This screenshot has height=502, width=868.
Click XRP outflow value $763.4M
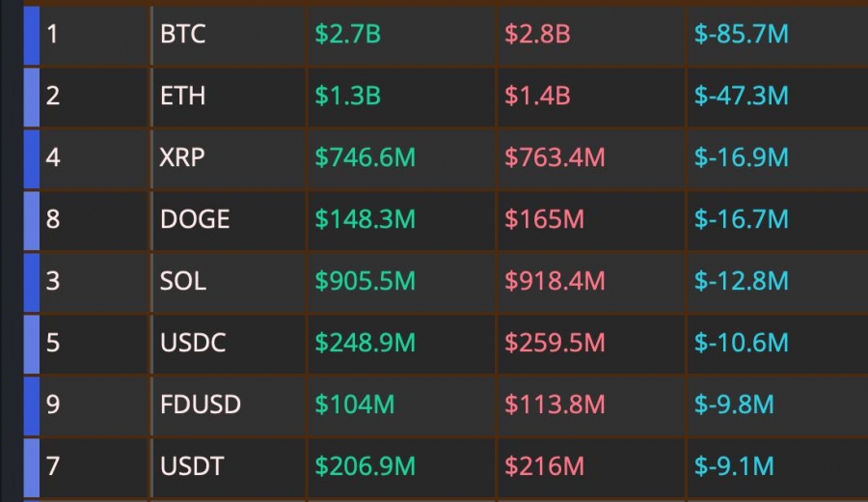click(x=555, y=157)
